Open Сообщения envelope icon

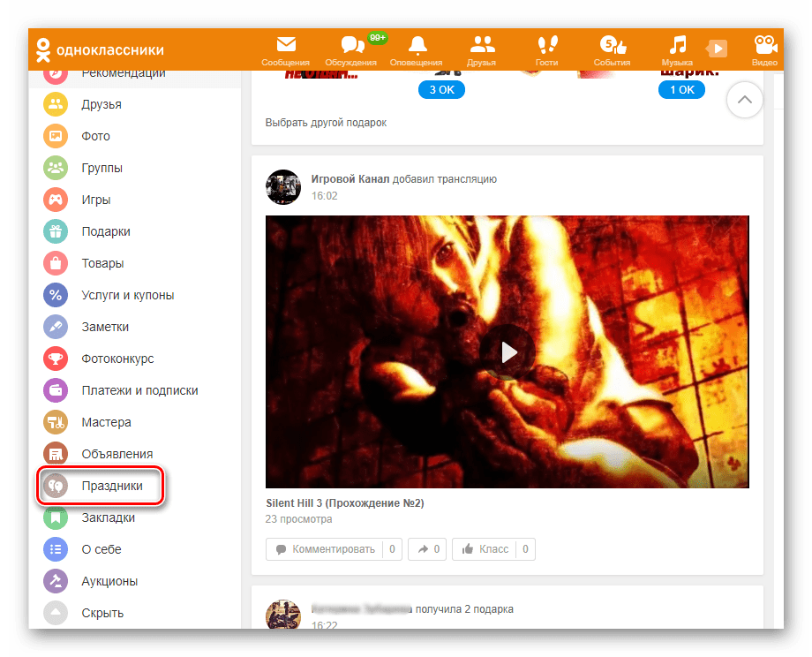286,44
